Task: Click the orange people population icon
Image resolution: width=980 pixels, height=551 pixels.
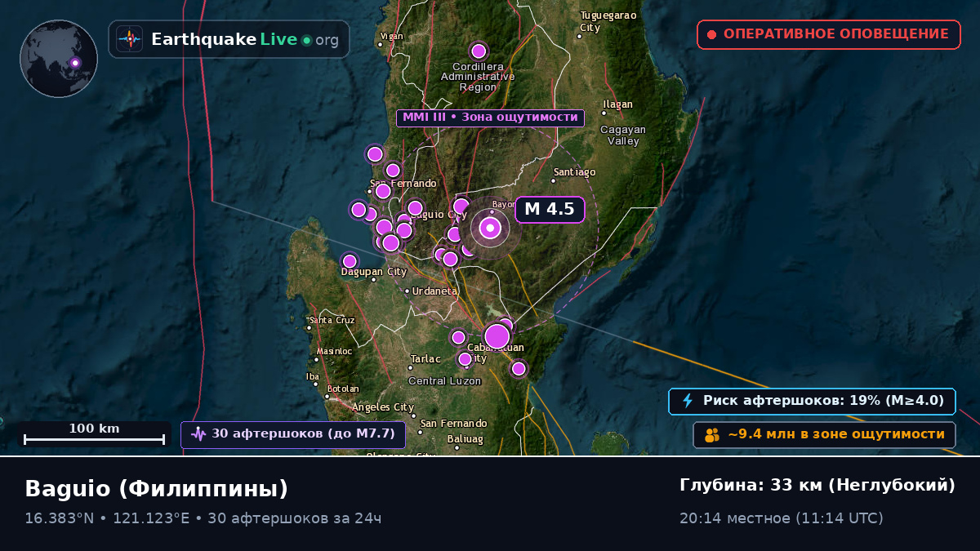Action: (712, 435)
